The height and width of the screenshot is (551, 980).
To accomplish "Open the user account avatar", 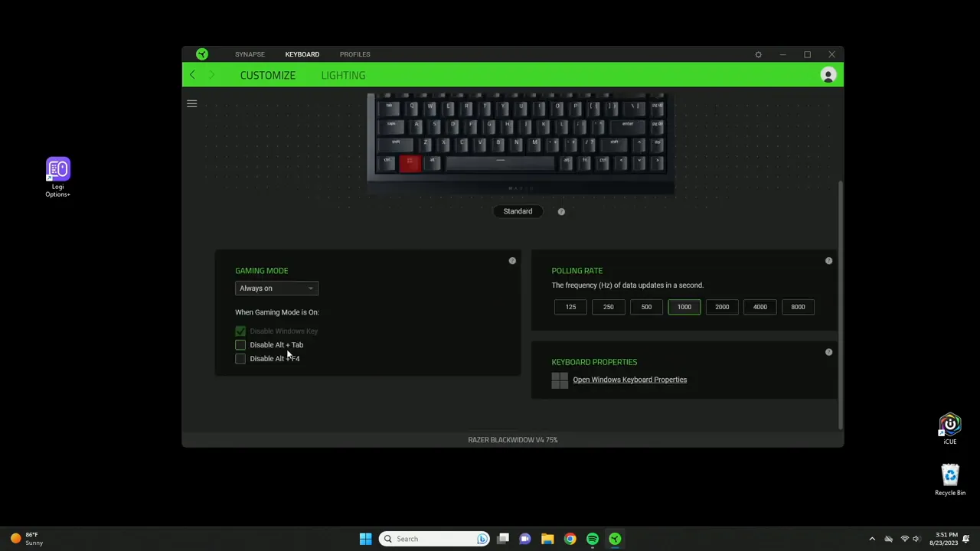I will (x=828, y=75).
